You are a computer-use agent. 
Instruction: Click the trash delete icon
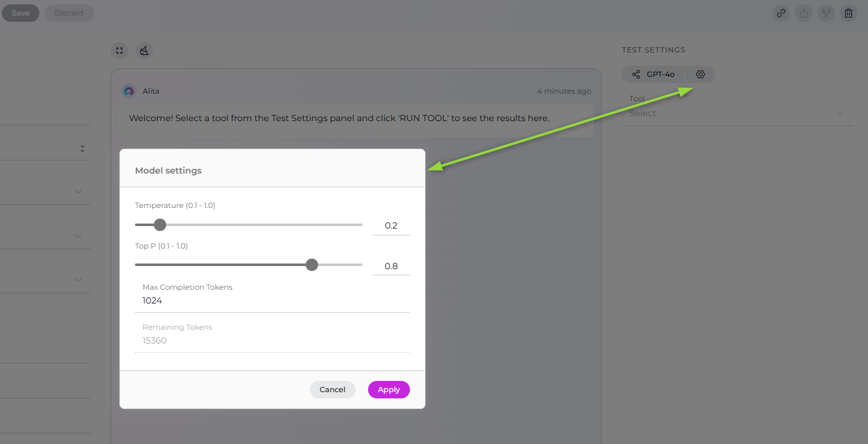[x=848, y=13]
